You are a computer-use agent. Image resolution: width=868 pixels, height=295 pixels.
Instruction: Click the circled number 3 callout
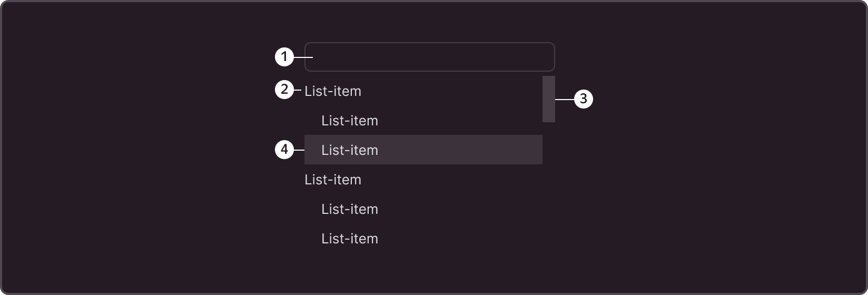584,99
